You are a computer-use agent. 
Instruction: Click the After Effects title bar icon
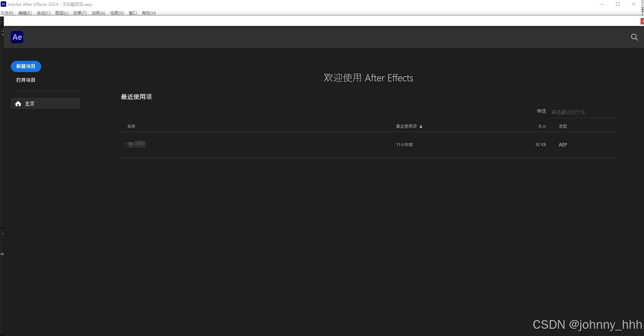click(3, 4)
